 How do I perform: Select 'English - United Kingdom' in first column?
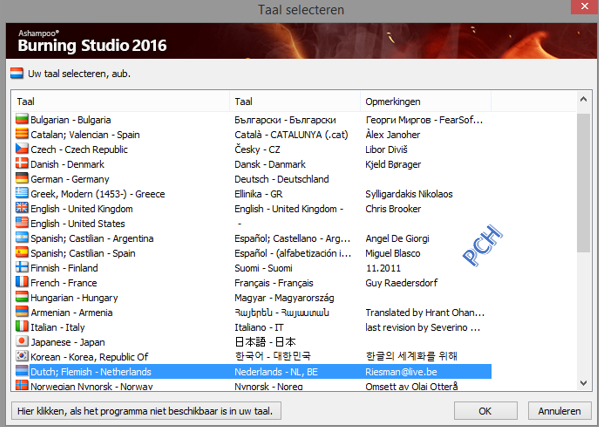click(82, 209)
